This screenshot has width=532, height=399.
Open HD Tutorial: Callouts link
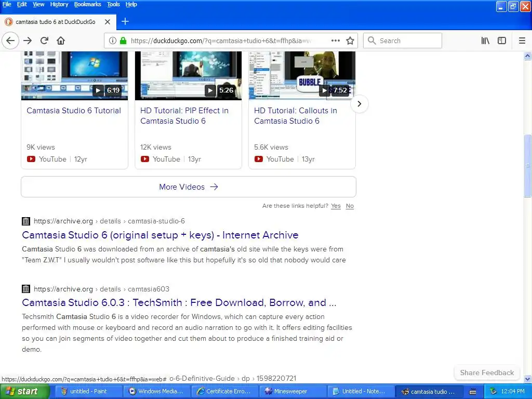click(x=295, y=116)
